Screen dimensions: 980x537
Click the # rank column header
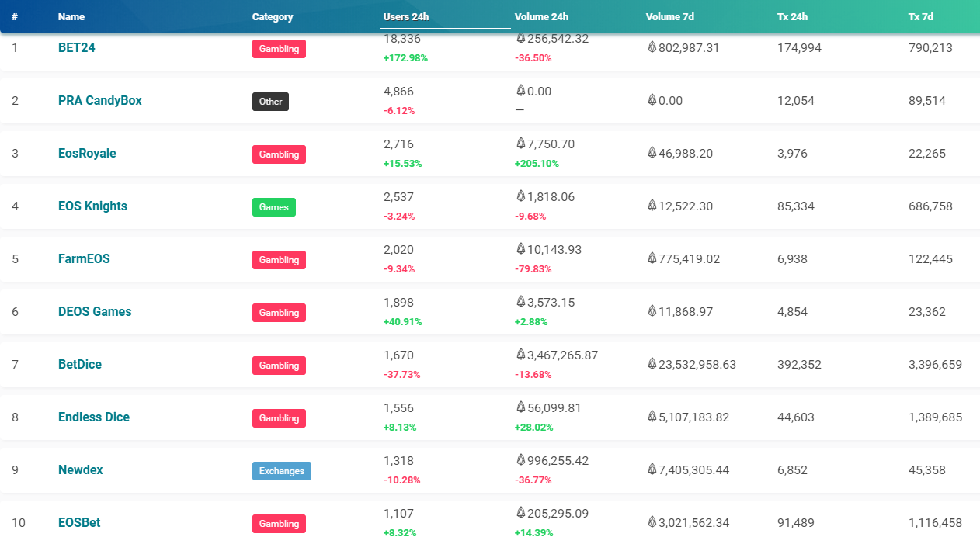(x=15, y=16)
